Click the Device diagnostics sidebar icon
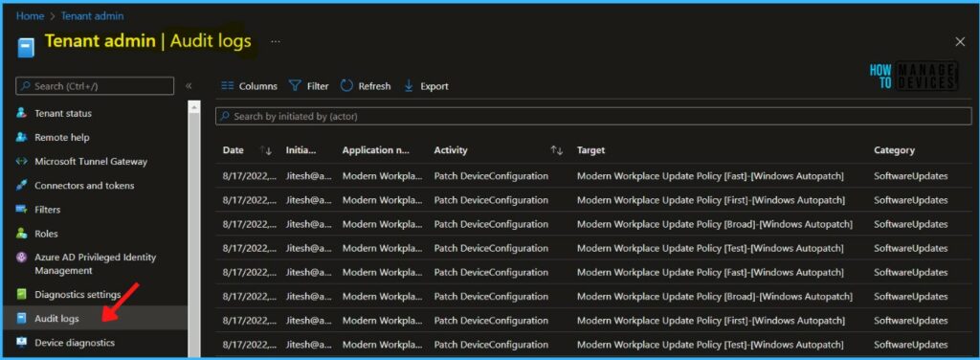980x360 pixels. (x=22, y=343)
